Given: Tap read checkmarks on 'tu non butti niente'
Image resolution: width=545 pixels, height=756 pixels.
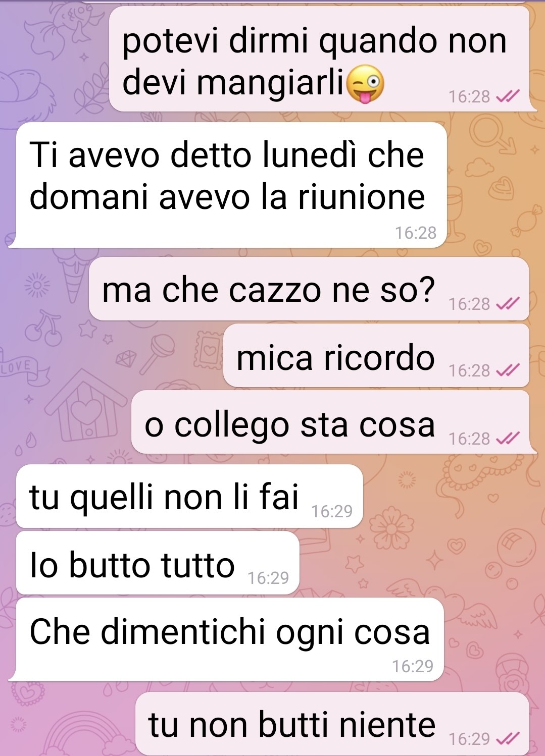Looking at the screenshot, I should coord(508,739).
